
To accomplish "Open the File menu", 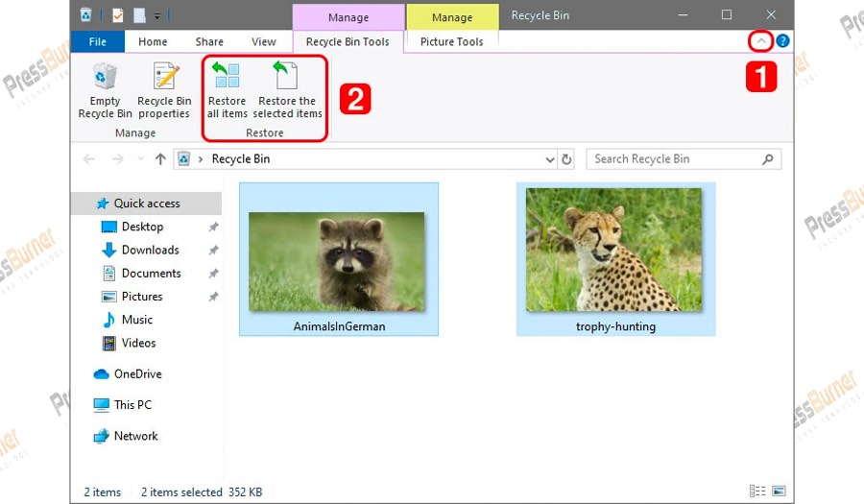I will 97,41.
